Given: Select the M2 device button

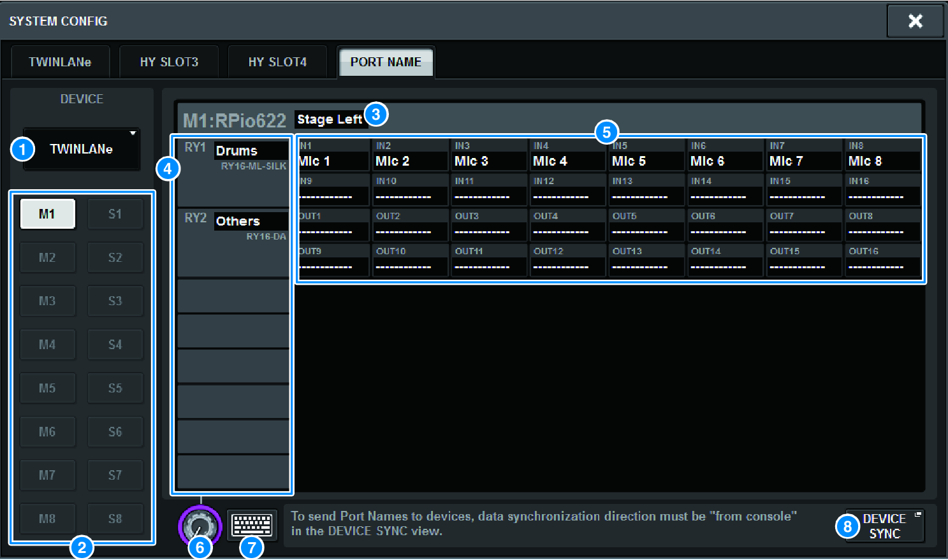Looking at the screenshot, I should tap(47, 257).
